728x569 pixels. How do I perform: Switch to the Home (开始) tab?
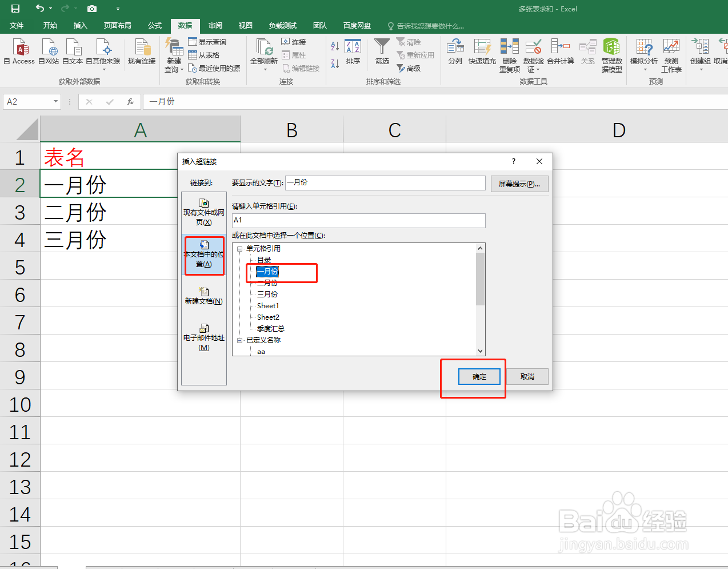tap(50, 26)
